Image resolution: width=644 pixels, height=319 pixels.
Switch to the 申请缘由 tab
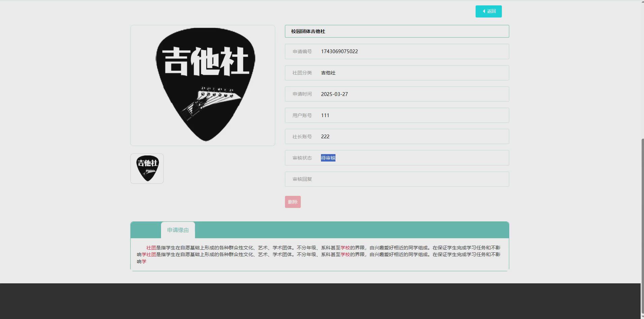pyautogui.click(x=178, y=230)
